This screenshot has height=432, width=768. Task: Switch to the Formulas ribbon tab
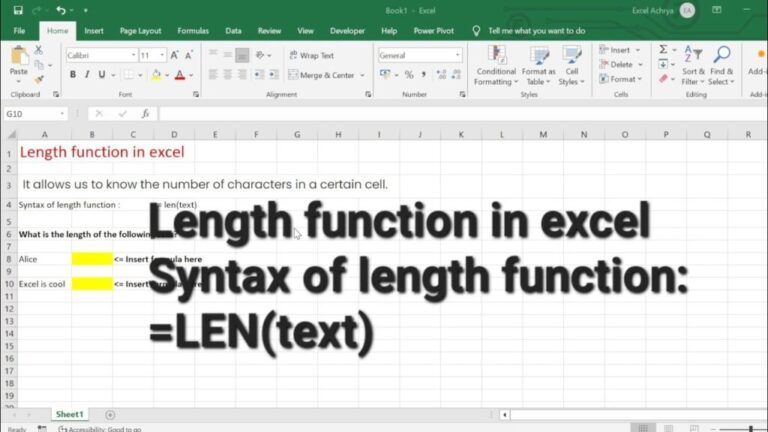pos(193,31)
